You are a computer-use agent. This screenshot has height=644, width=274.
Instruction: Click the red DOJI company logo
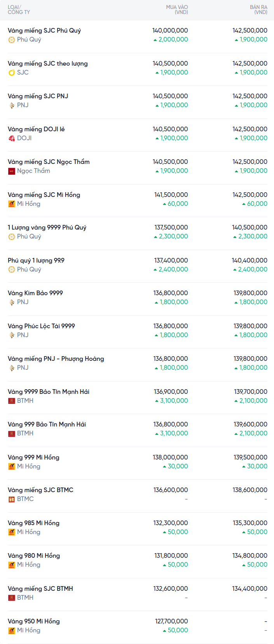tap(12, 138)
